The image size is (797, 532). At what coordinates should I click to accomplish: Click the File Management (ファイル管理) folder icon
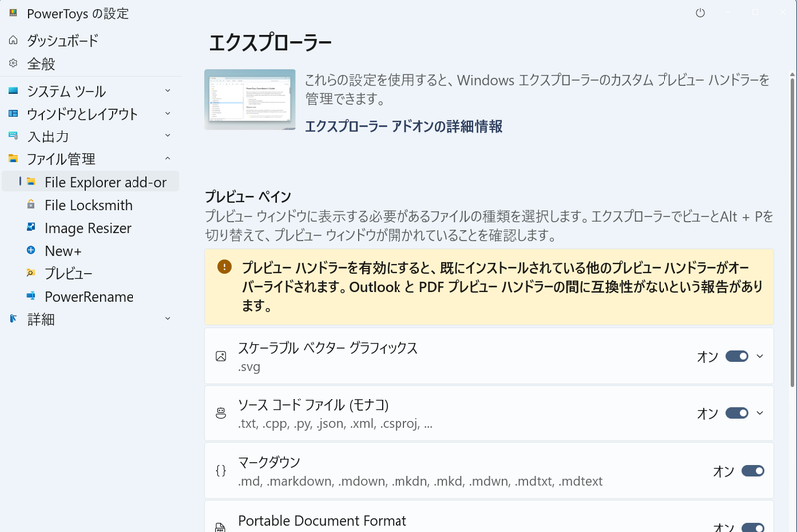(13, 159)
